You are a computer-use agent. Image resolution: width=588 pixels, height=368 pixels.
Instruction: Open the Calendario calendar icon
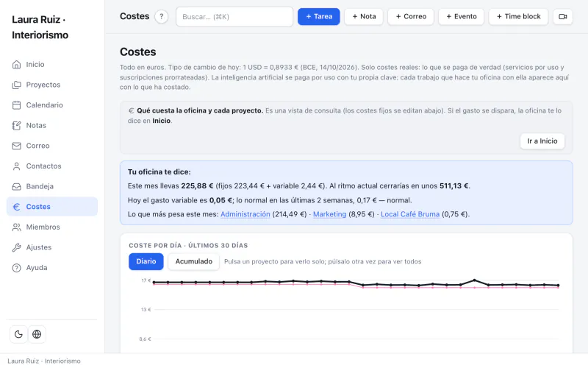tap(16, 105)
